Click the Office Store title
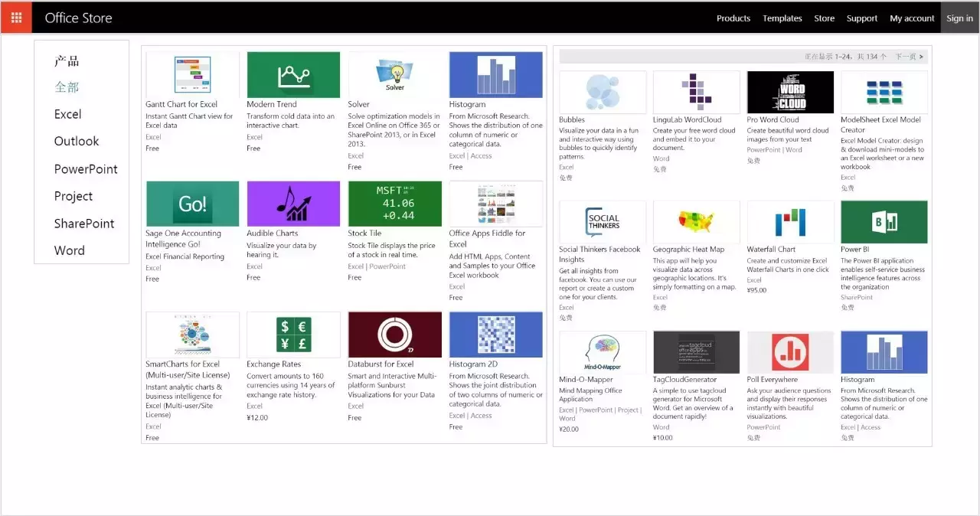This screenshot has height=516, width=980. (x=78, y=18)
